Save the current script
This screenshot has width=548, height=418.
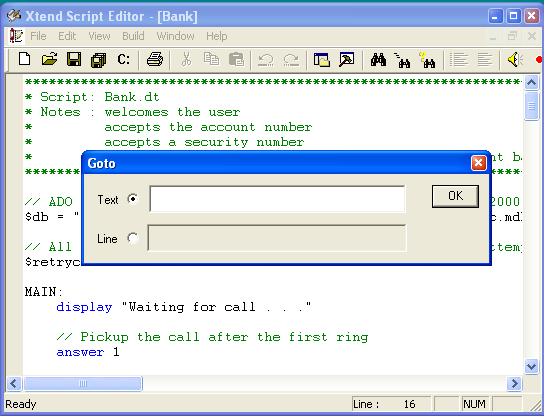click(74, 59)
